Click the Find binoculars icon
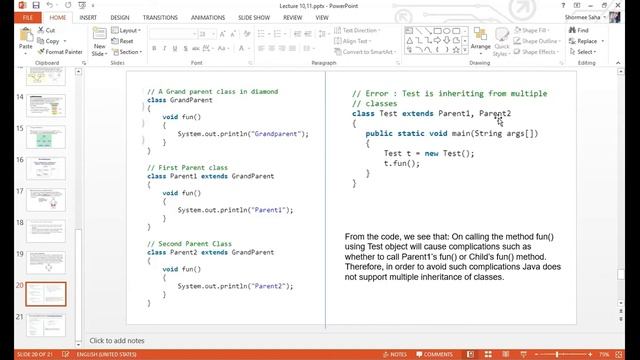The width and height of the screenshot is (640, 360). pos(573,30)
